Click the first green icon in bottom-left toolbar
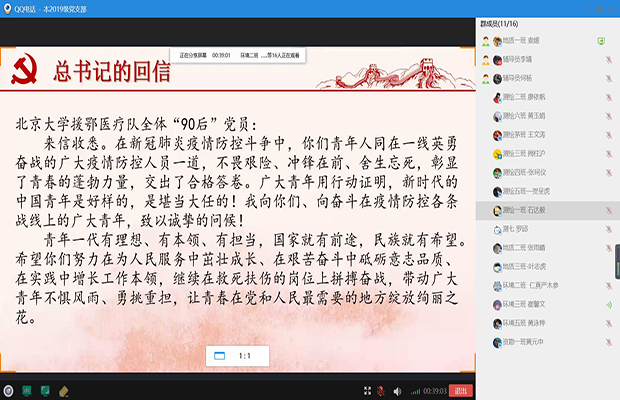620x400 pixels. coord(27,389)
